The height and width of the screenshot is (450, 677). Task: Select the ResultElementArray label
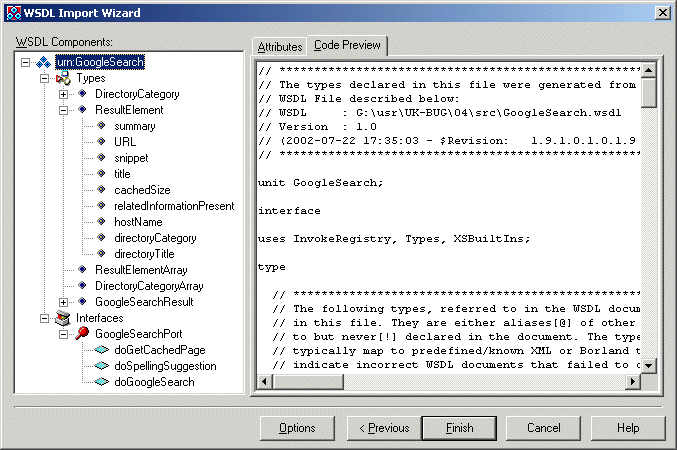click(x=141, y=270)
